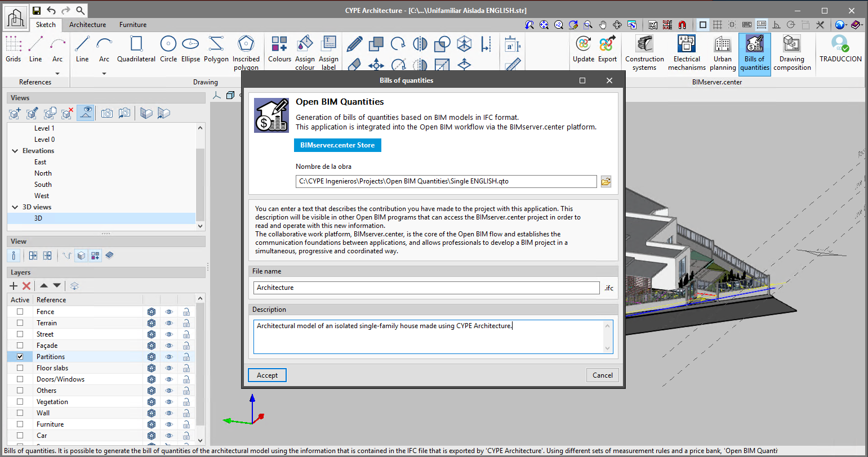This screenshot has height=457, width=868.
Task: Toggle visibility eye of Façade layer
Action: 168,346
